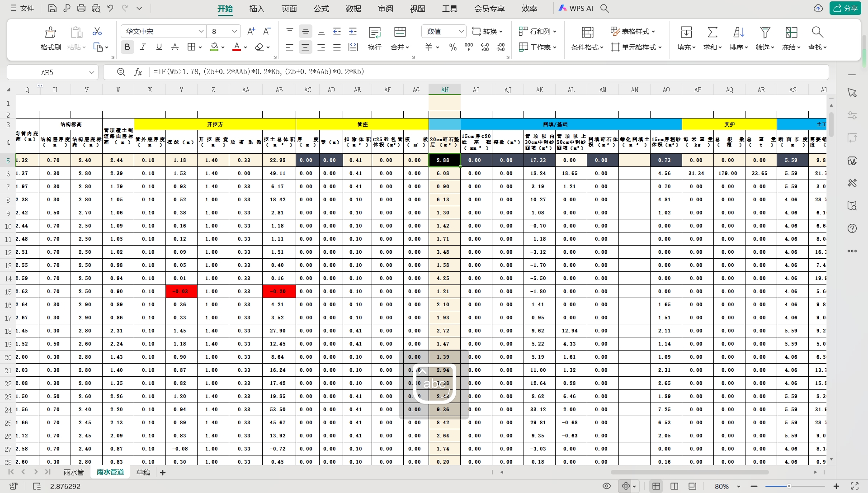Open Table Style dropdown
Image resolution: width=868 pixels, height=493 pixels.
pos(633,31)
